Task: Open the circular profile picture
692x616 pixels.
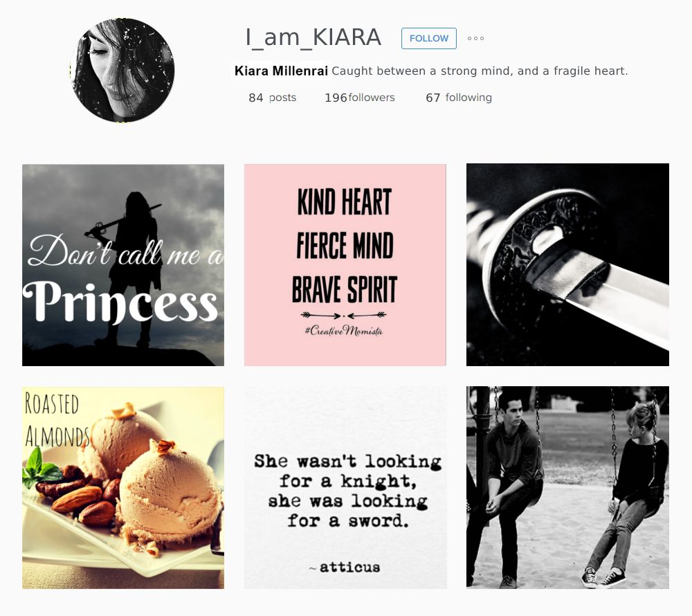Action: click(122, 70)
